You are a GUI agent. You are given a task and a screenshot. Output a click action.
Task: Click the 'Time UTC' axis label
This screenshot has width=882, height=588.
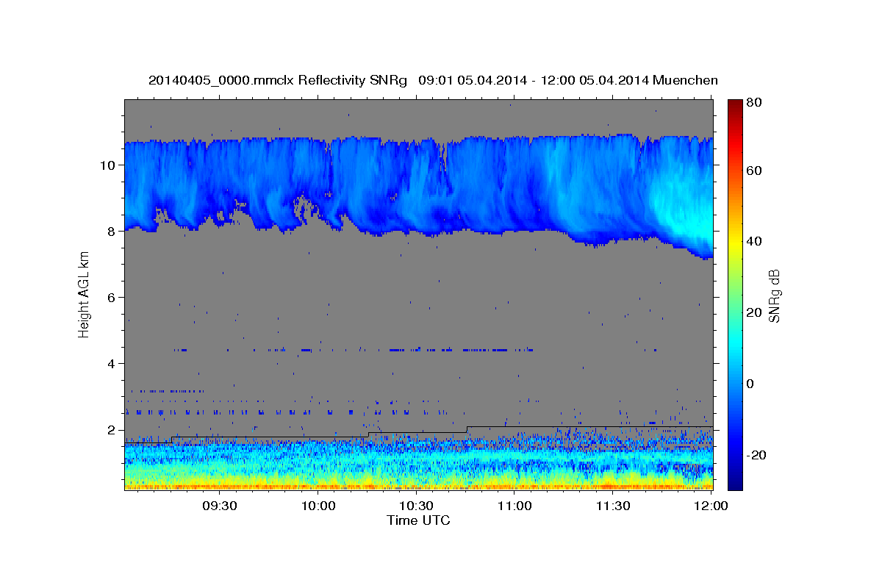(x=418, y=520)
